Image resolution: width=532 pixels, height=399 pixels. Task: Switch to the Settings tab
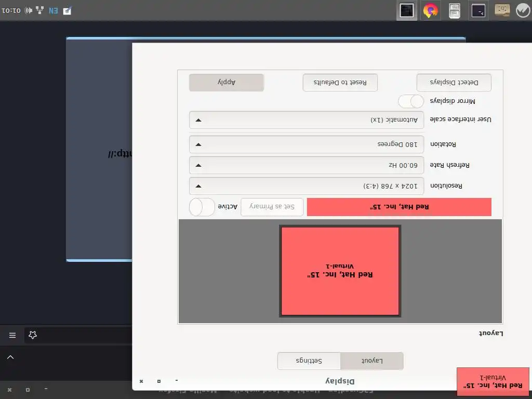tap(309, 361)
